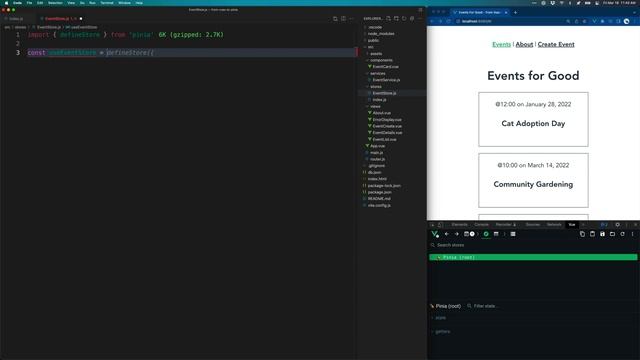Viewport: 640px width, 360px height.
Task: Open the Vue devtools logo menu
Action: 435,234
